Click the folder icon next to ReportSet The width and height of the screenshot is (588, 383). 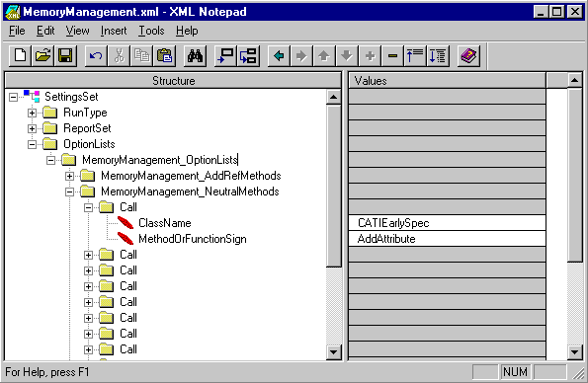pyautogui.click(x=49, y=128)
